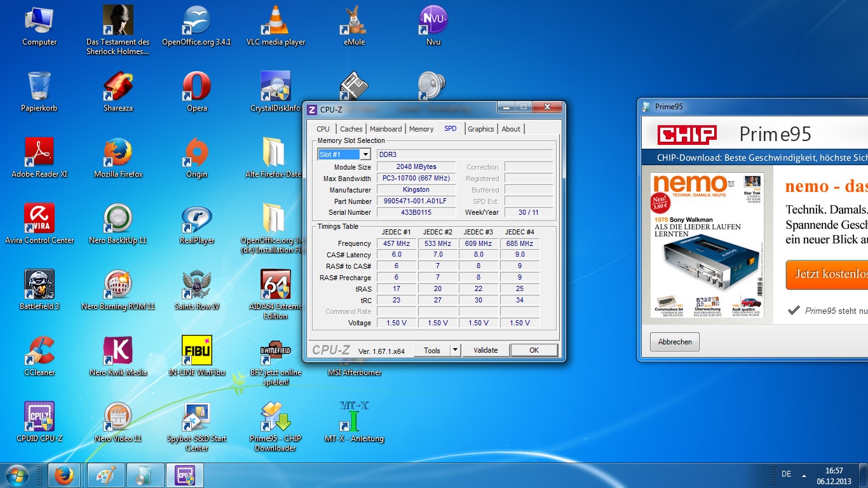Launch OpenOffice.org 3.4.1 from desktop

pyautogui.click(x=196, y=25)
